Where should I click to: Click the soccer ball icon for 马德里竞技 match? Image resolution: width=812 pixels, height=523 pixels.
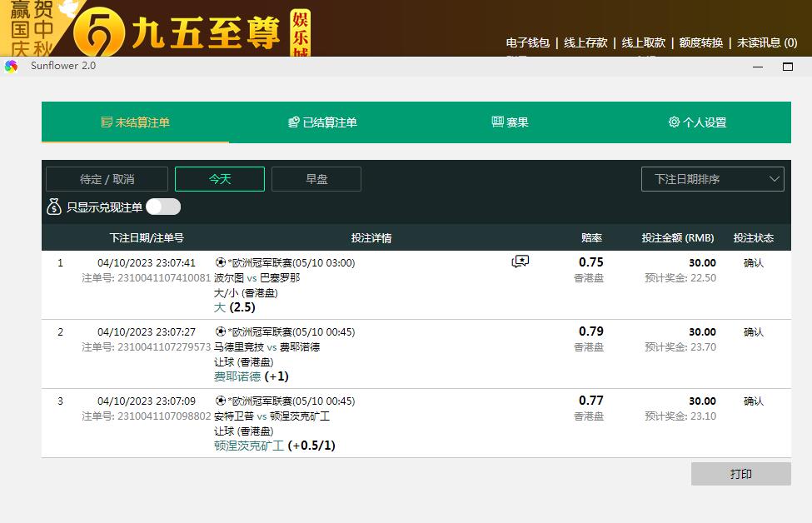click(221, 331)
